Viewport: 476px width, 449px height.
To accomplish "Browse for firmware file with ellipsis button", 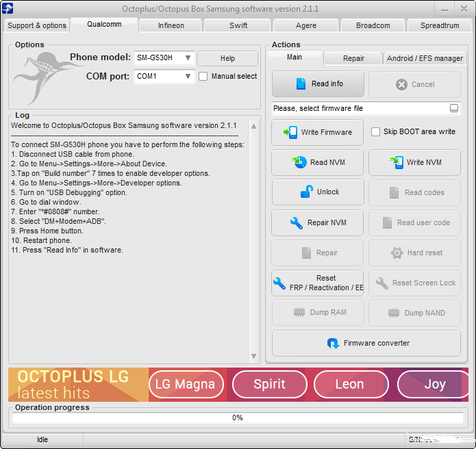I will (x=454, y=108).
